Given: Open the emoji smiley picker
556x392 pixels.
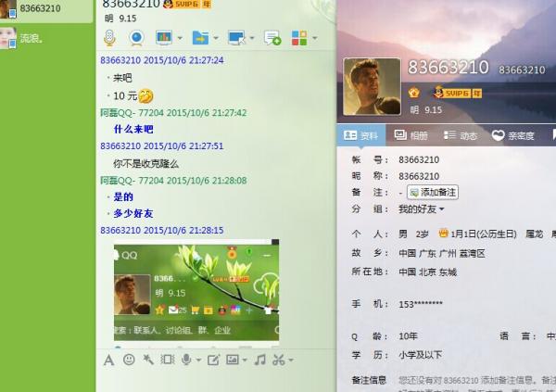Looking at the screenshot, I should [x=129, y=360].
